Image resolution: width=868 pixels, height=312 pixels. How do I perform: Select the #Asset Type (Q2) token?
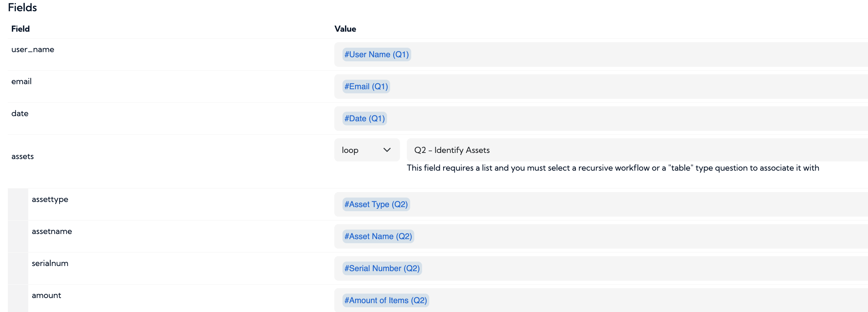click(x=375, y=204)
